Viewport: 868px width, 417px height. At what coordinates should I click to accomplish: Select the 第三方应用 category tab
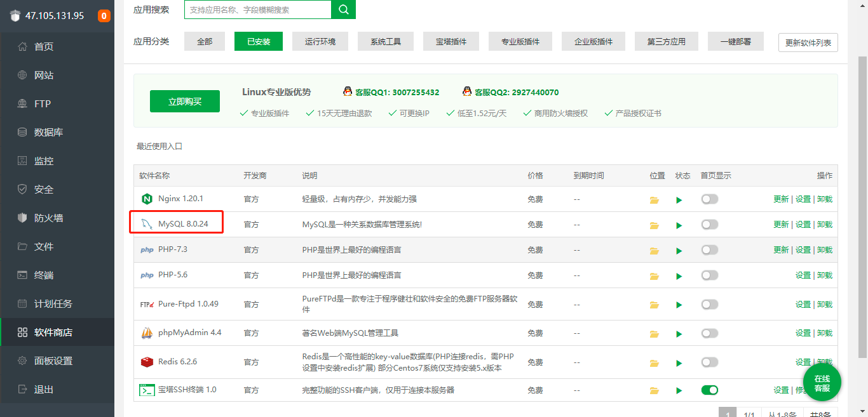point(666,41)
